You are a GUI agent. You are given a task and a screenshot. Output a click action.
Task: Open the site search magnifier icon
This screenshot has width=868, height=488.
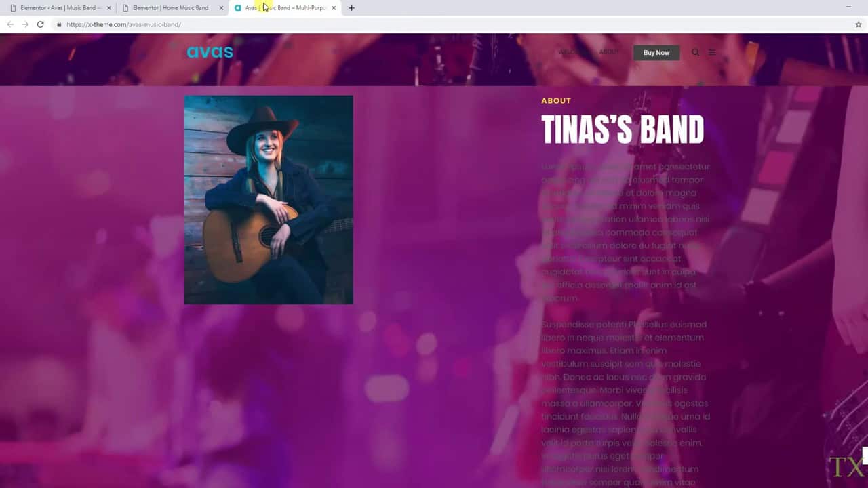(x=695, y=52)
